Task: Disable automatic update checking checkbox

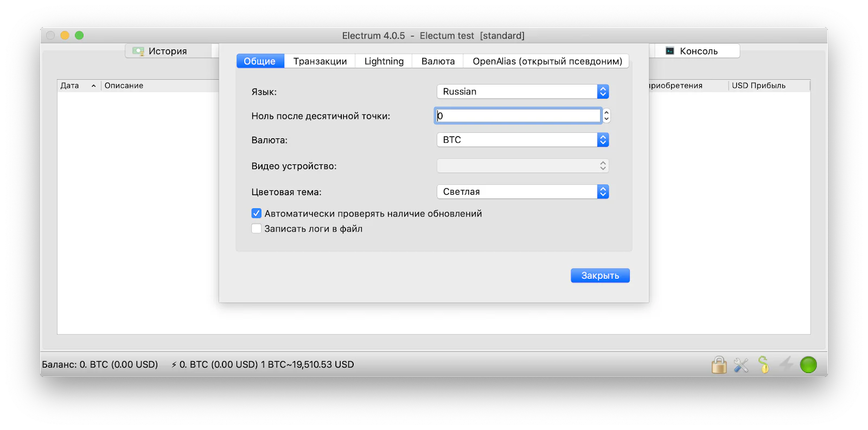Action: pyautogui.click(x=257, y=214)
